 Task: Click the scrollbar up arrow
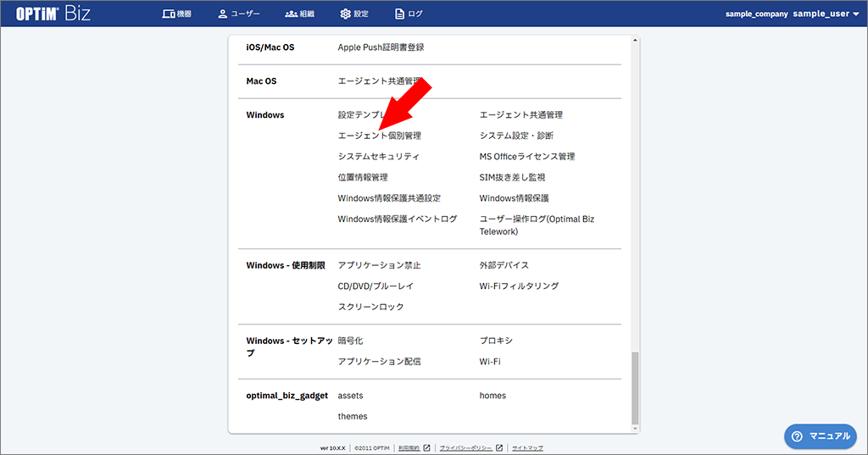point(635,41)
